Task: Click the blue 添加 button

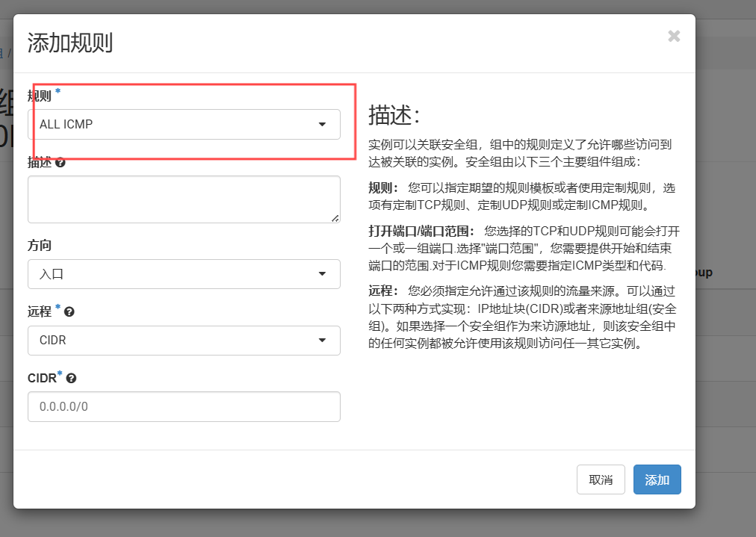Action: coord(657,479)
